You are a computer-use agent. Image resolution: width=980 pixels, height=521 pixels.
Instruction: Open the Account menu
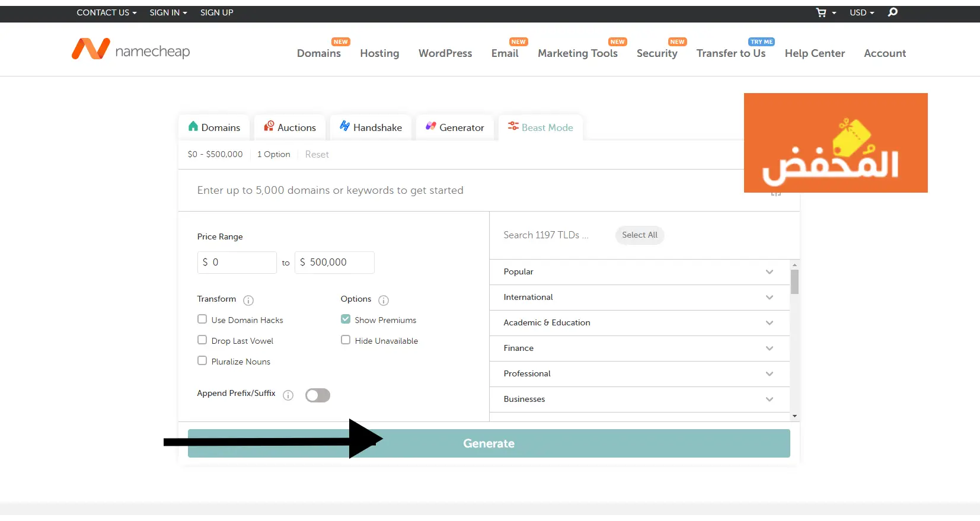(885, 53)
